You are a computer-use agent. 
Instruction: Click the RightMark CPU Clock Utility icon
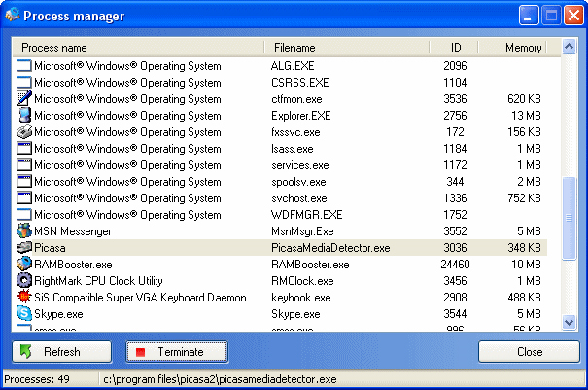pyautogui.click(x=24, y=281)
